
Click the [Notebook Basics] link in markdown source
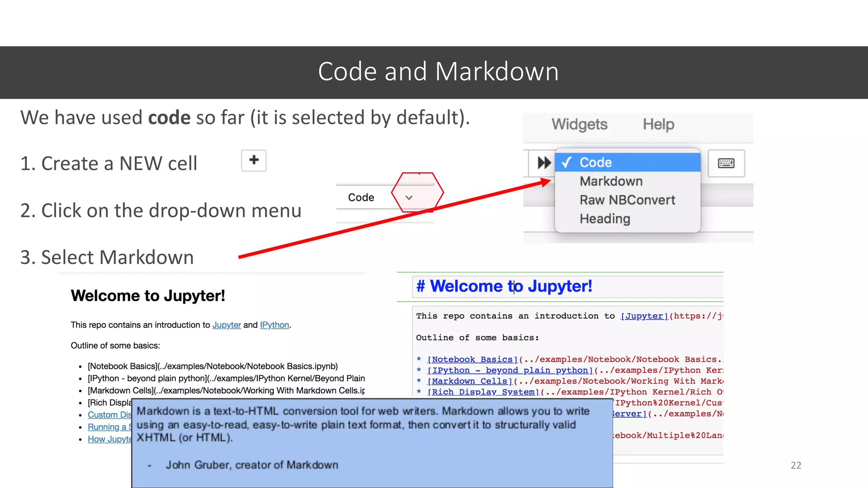tap(473, 360)
